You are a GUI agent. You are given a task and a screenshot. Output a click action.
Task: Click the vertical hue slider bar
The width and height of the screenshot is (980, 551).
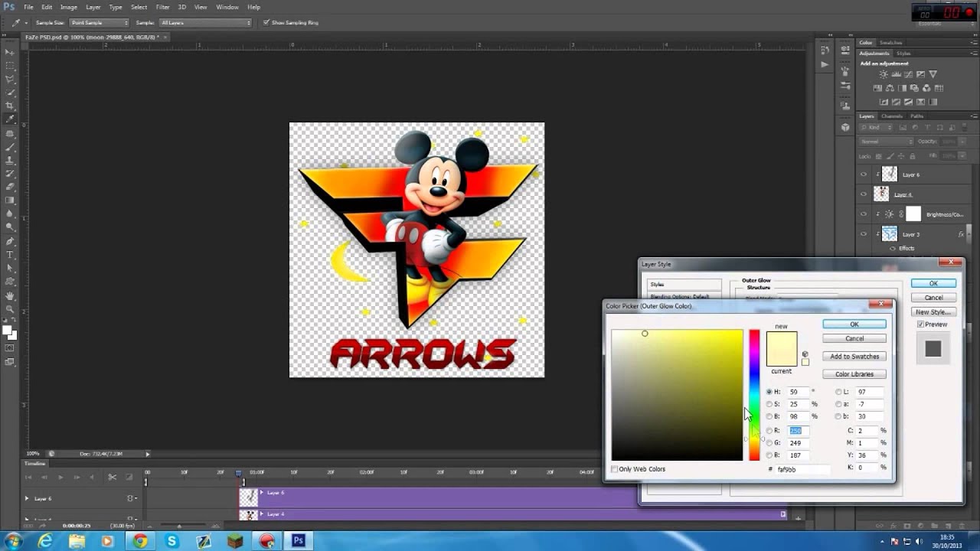(754, 383)
